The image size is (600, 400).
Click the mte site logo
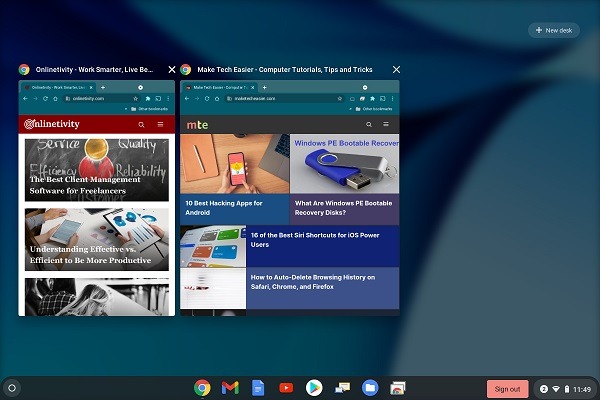(197, 125)
